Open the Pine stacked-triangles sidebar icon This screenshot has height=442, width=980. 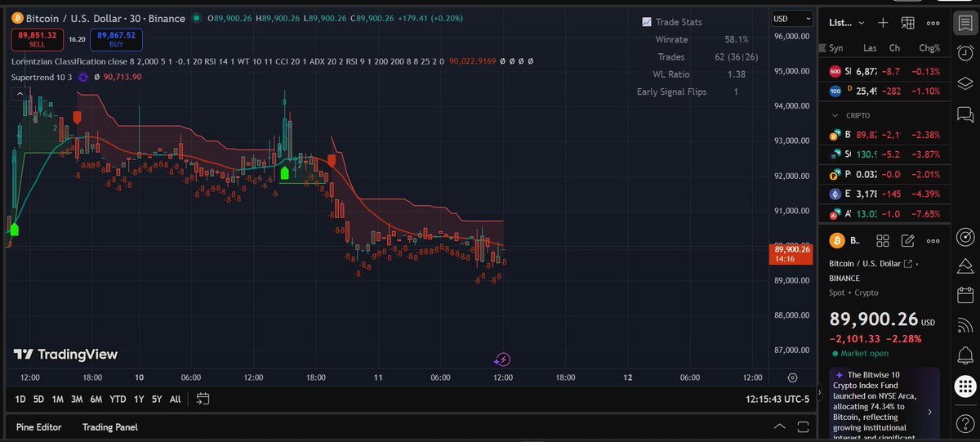(x=964, y=268)
